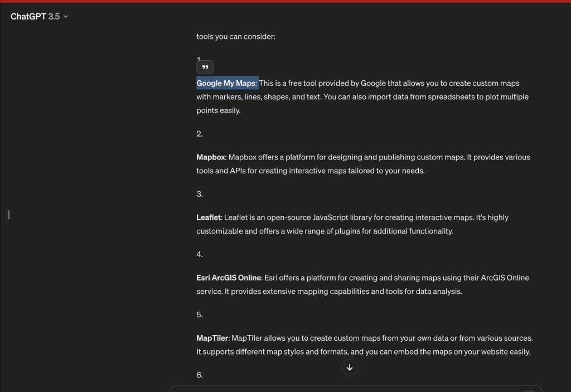The image size is (571, 392).
Task: Click 'tools and APIs for creating interactive maps' line
Action: coord(311,171)
